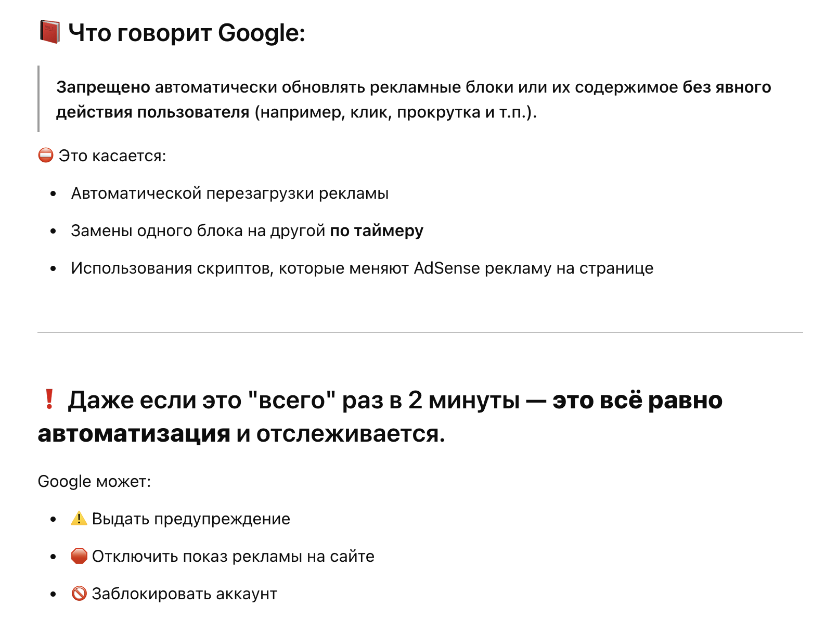Click the bold words 'автоматизация' in the heading
This screenshot has width=825, height=644.
(x=134, y=433)
